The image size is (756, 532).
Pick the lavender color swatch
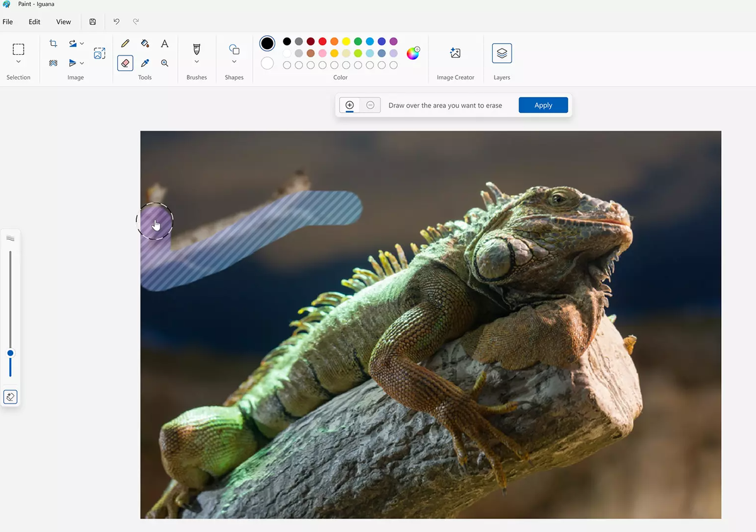394,54
